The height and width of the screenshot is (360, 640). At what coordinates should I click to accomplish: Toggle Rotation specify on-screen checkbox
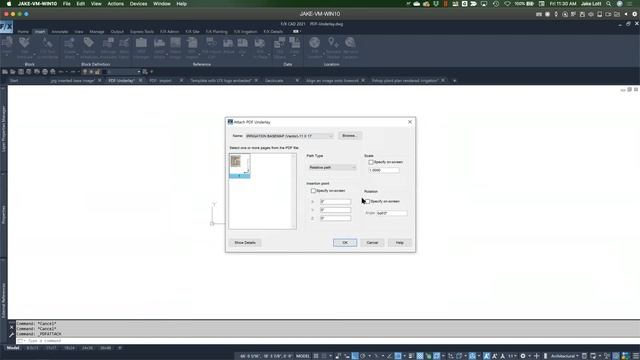coord(367,201)
